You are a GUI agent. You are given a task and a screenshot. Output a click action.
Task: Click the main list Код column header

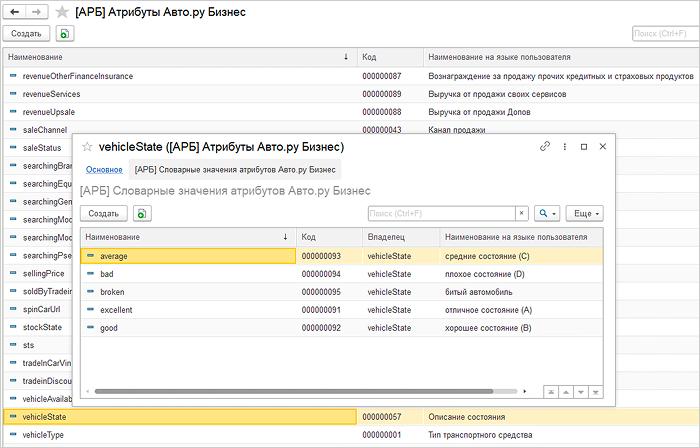(390, 57)
